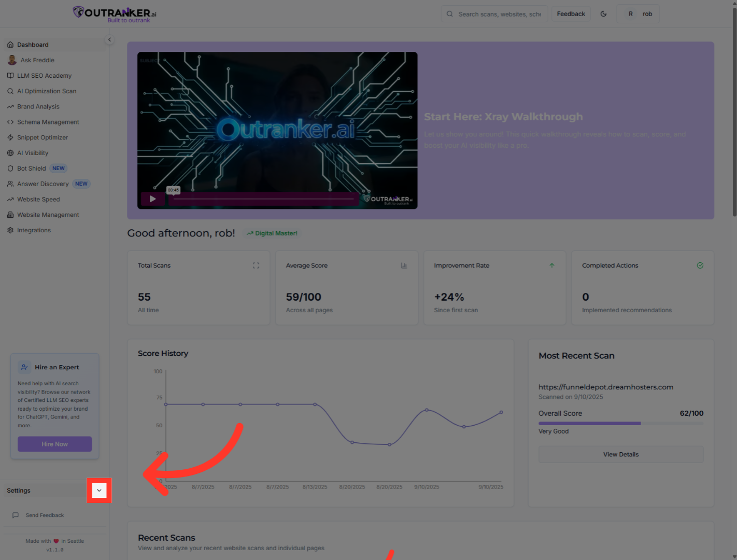Click the page's vertical scrollbar
This screenshot has height=560, width=737.
tap(734, 111)
